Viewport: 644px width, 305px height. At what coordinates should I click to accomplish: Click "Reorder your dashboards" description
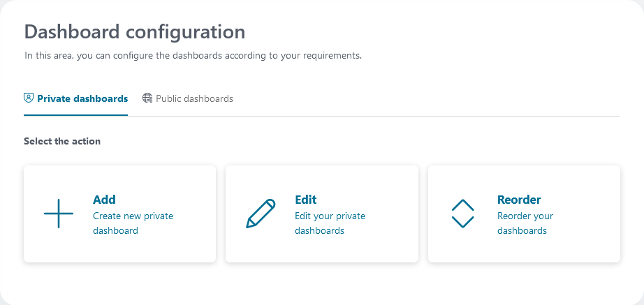(x=525, y=223)
